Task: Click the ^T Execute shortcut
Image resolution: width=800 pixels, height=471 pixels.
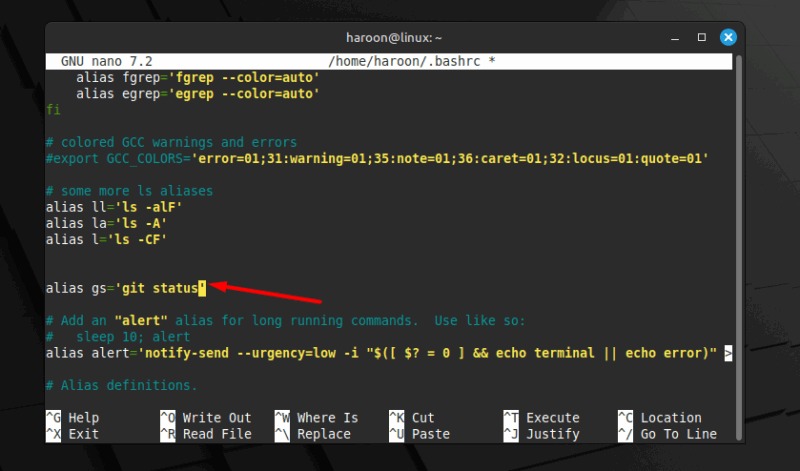Action: [x=540, y=418]
